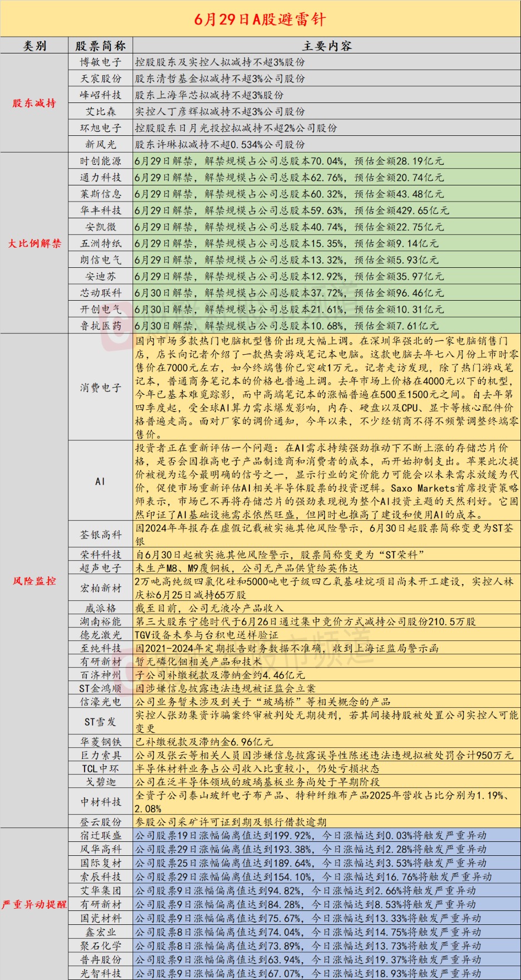Viewport: 521px width, 980px height.
Task: Select stock name 鑫宏业
Action: (x=101, y=932)
